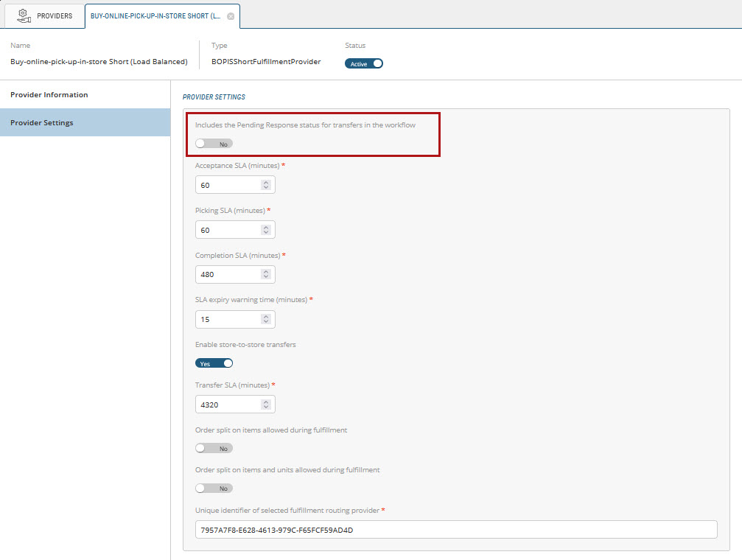Click the PROVIDER SETTINGS heading
Image resolution: width=742 pixels, height=560 pixels.
pyautogui.click(x=214, y=97)
